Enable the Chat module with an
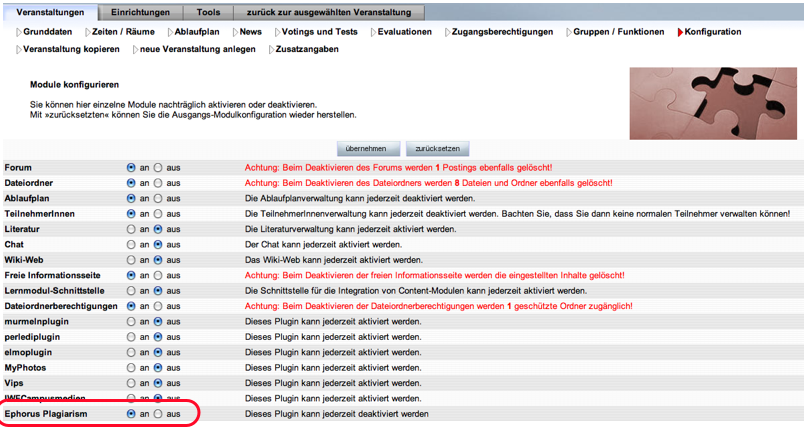Image resolution: width=806 pixels, height=428 pixels. (131, 245)
